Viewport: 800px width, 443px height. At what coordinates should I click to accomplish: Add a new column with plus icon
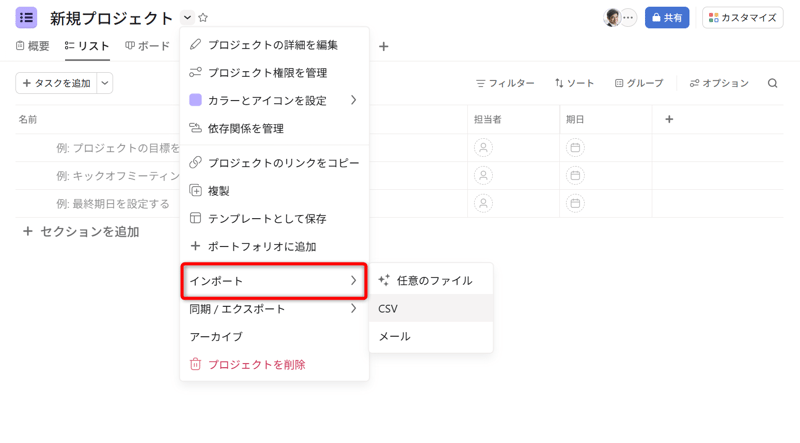669,120
